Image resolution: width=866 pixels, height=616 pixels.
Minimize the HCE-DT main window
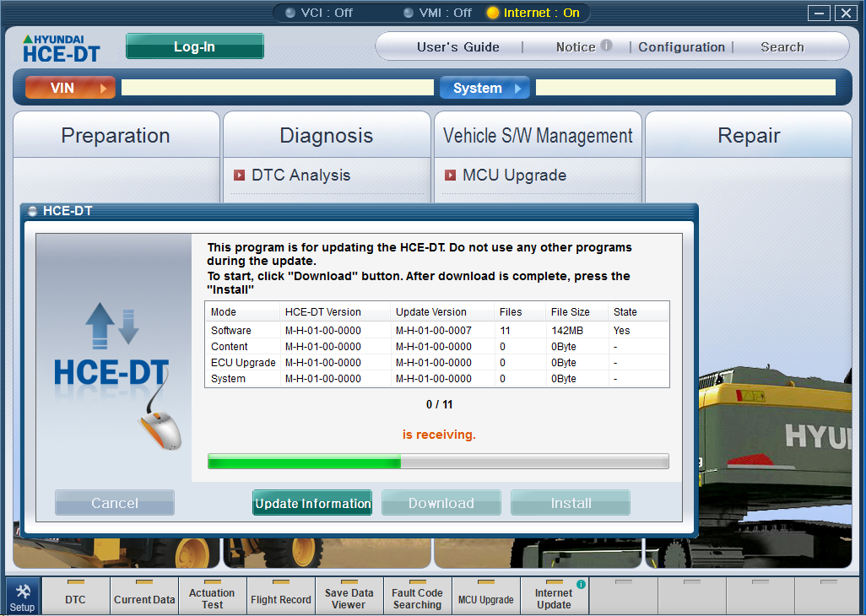click(819, 13)
